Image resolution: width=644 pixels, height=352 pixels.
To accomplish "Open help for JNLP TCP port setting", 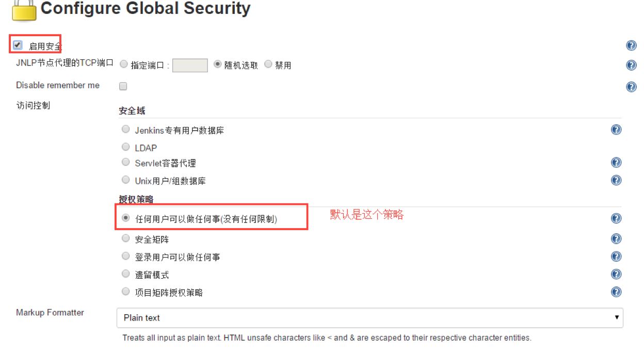I will 631,66.
